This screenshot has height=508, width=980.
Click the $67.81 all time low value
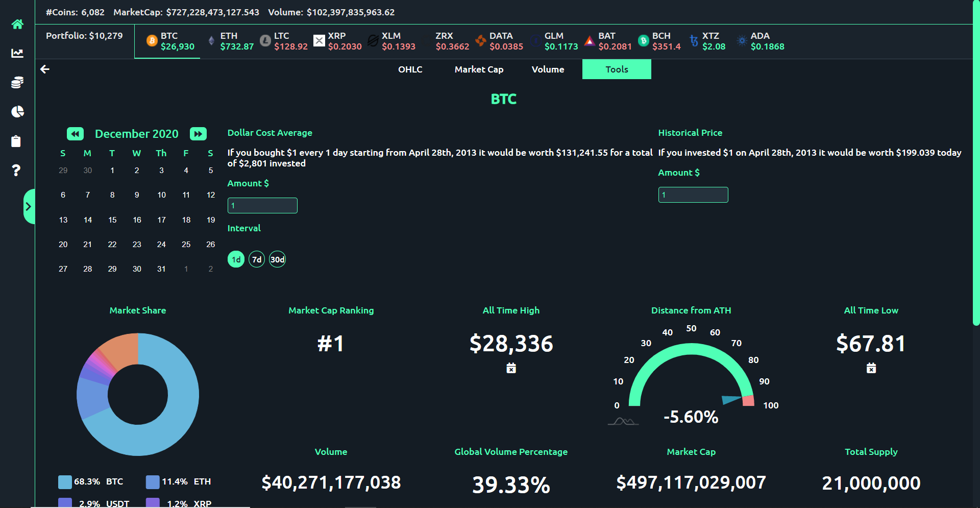[871, 344]
